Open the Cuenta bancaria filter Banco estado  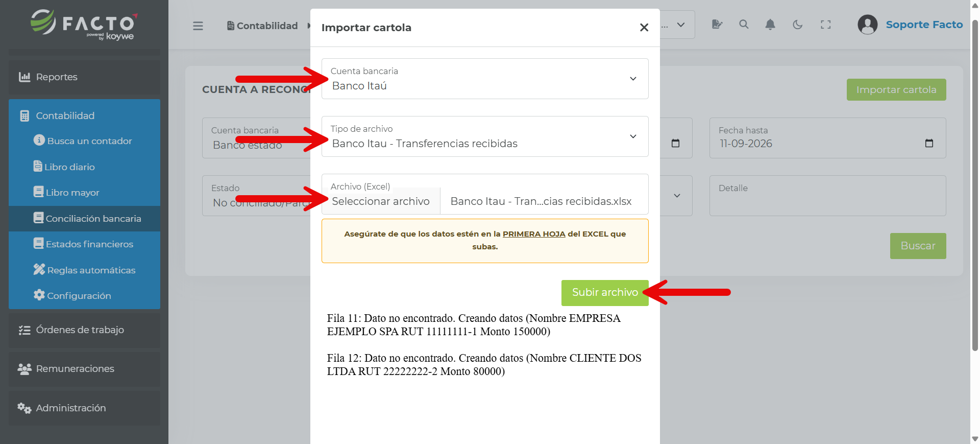[x=256, y=138]
